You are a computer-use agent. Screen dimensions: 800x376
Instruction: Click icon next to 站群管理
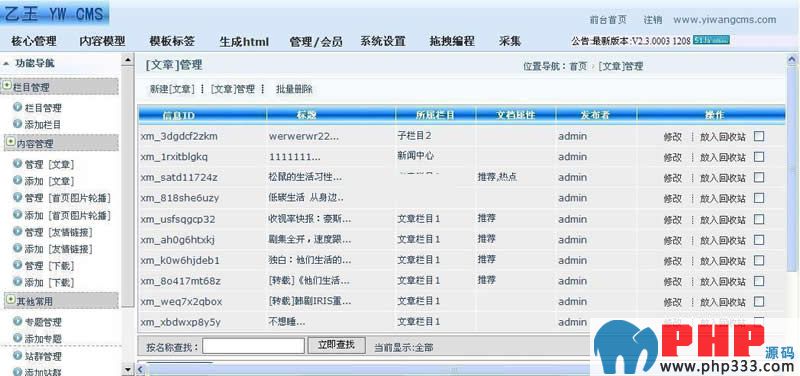[x=18, y=356]
